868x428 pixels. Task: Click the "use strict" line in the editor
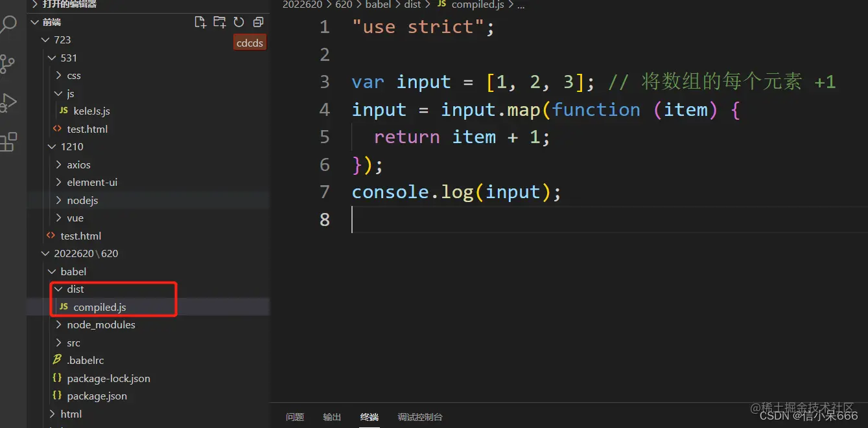[x=423, y=27]
